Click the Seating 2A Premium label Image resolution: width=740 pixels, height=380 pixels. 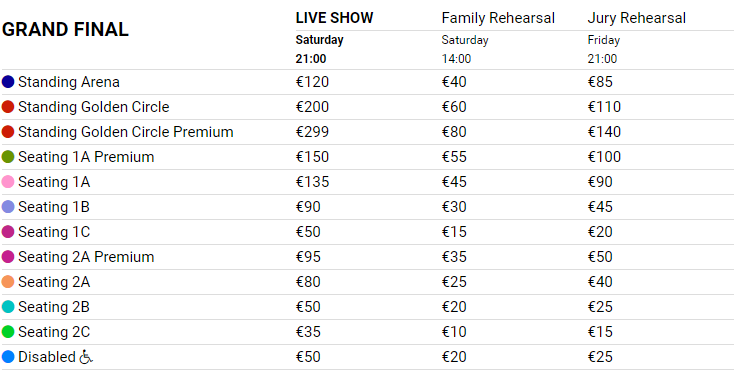click(86, 257)
